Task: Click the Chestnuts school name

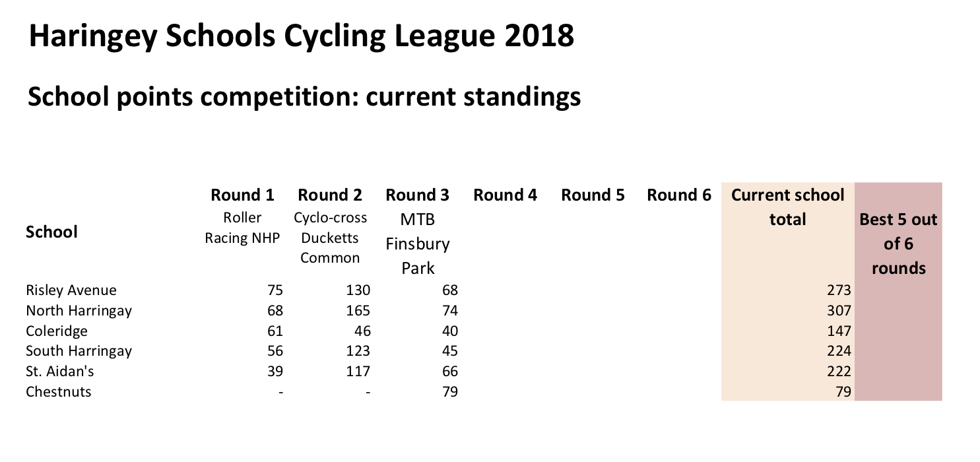Action: click(59, 393)
